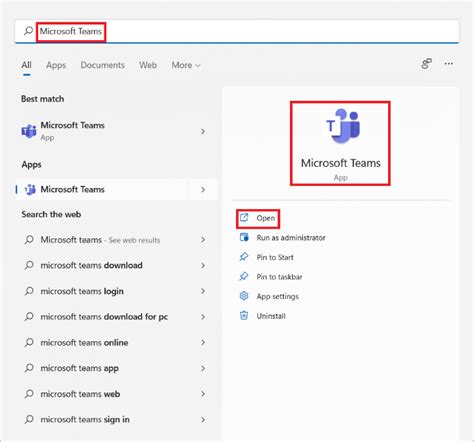Expand chevron for microsoft teams login
Image resolution: width=474 pixels, height=442 pixels.
[x=203, y=291]
